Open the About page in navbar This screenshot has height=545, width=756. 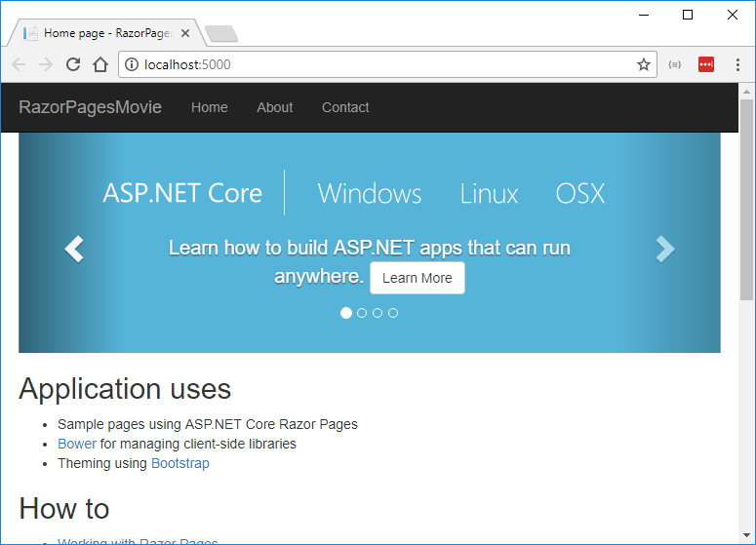tap(274, 107)
